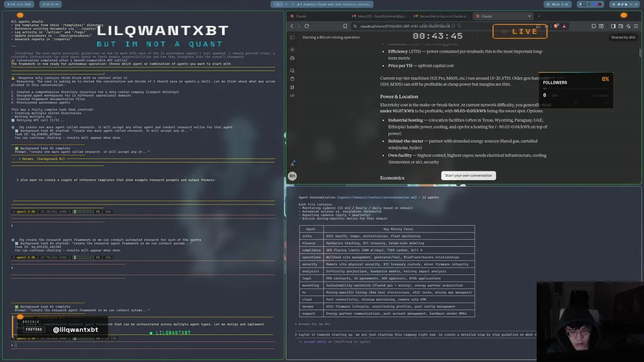This screenshot has height=362, width=644.
Task: Open the site info icon in address bar
Action: tap(355, 26)
